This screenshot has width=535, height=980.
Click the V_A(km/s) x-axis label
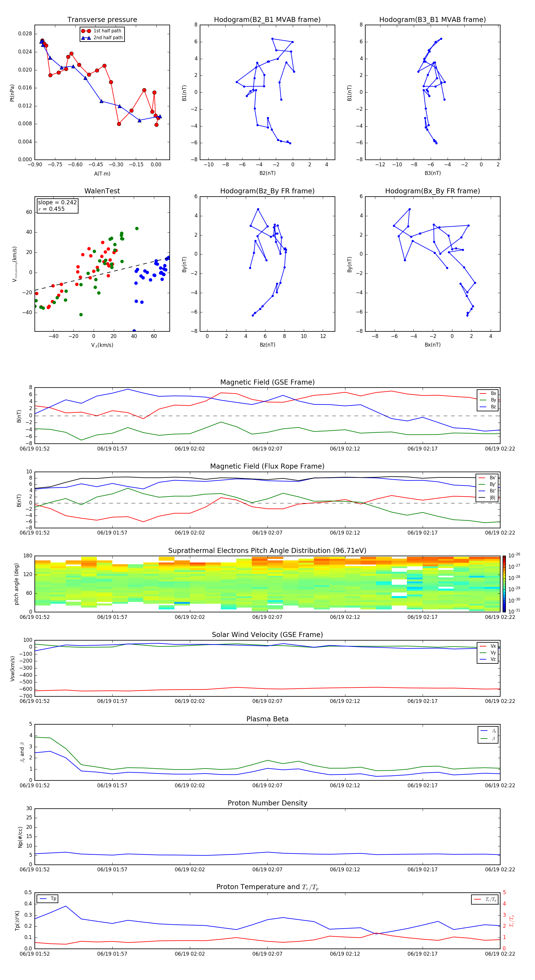pyautogui.click(x=102, y=345)
